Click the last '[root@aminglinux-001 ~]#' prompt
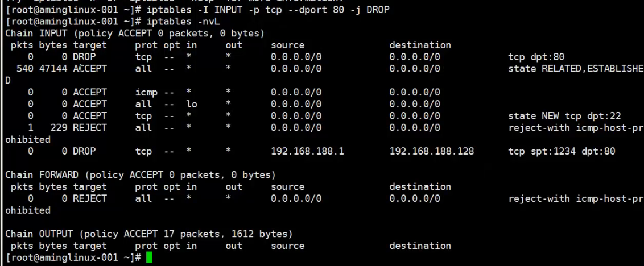The height and width of the screenshot is (266, 644). point(73,257)
